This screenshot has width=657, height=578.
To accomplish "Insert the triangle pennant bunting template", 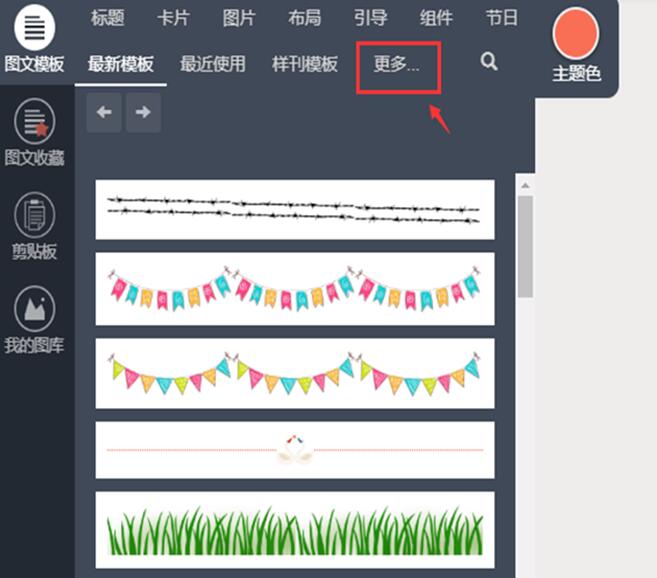I will click(295, 373).
